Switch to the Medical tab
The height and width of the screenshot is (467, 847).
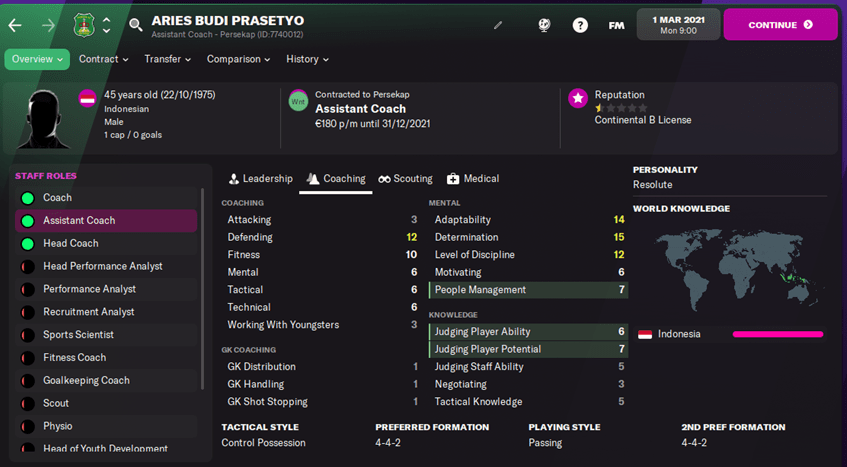pos(472,179)
